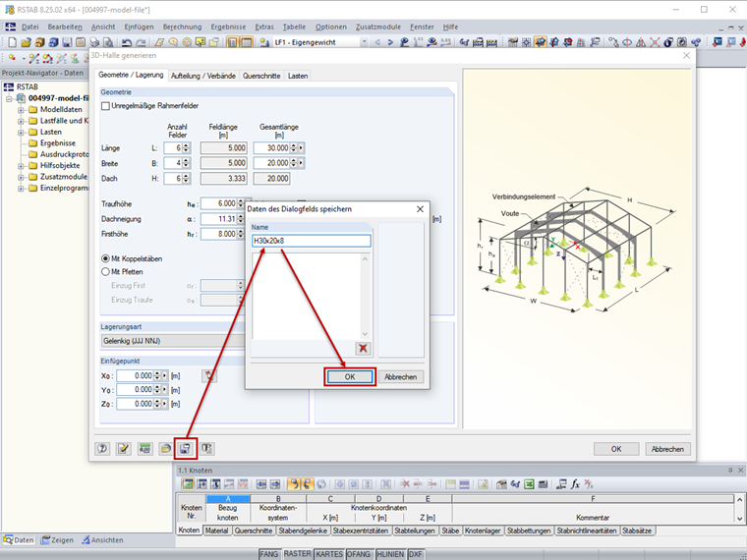Click the save diskette icon in main toolbar
The image size is (747, 560).
click(x=67, y=42)
